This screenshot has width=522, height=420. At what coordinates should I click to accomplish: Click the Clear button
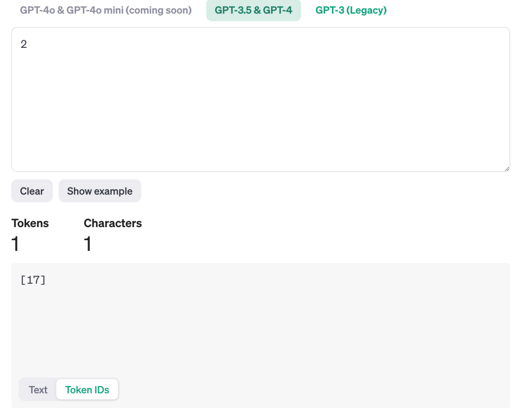(32, 191)
